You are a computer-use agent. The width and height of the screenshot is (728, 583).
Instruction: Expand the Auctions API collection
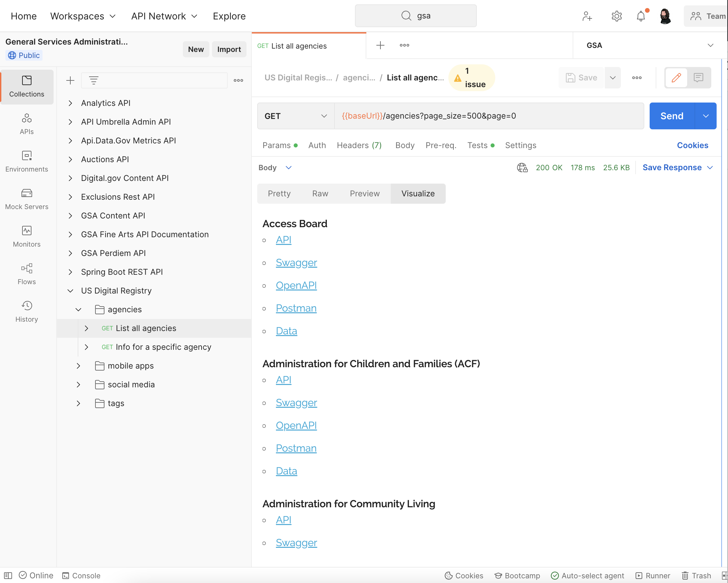(x=70, y=159)
